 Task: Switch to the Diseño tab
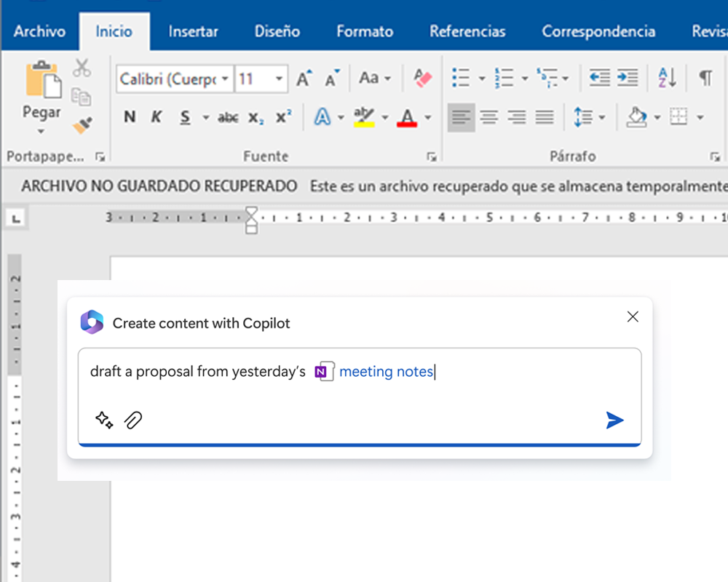tap(277, 31)
